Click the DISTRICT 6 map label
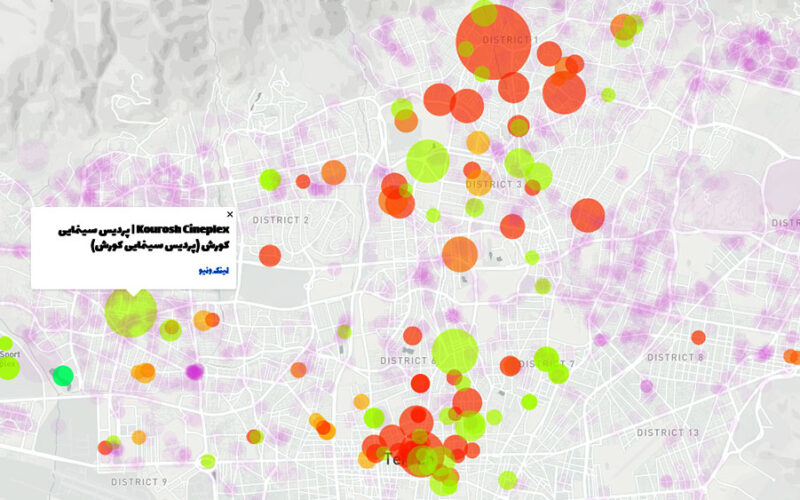Image resolution: width=800 pixels, height=500 pixels. 408,361
